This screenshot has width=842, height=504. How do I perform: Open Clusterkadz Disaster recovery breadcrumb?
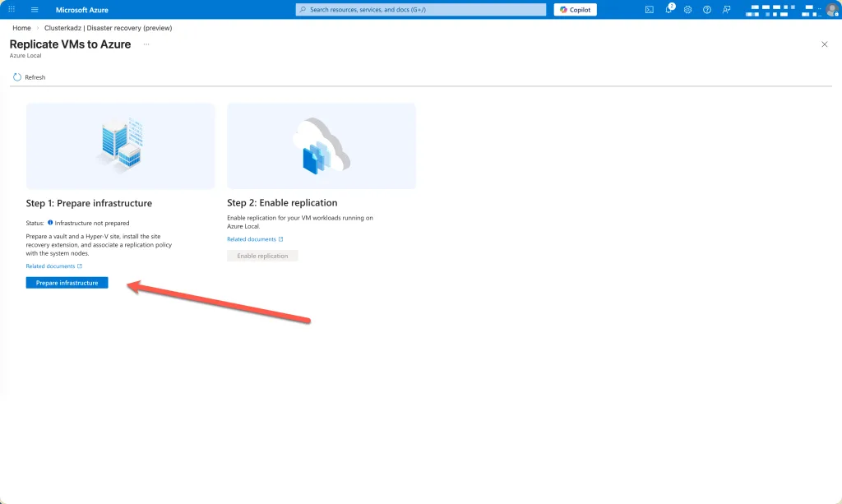[x=108, y=28]
